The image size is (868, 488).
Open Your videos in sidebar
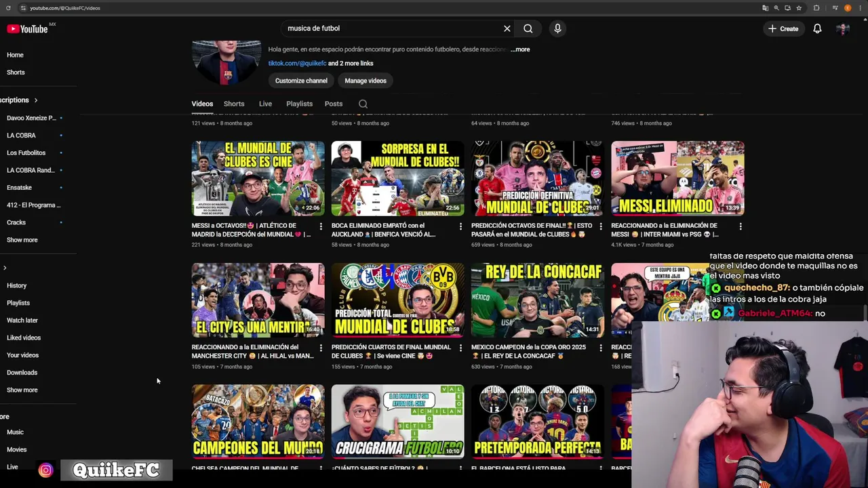22,355
